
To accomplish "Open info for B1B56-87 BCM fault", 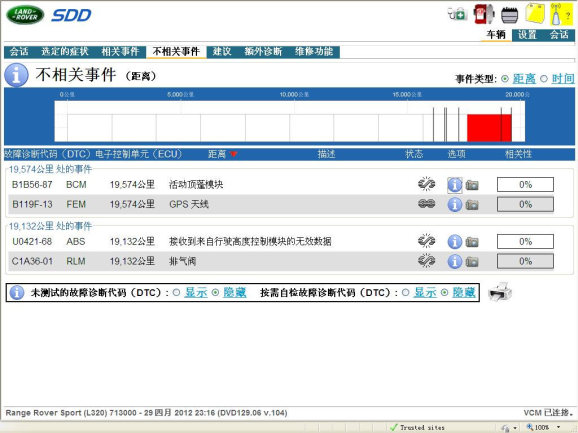I will pos(455,185).
